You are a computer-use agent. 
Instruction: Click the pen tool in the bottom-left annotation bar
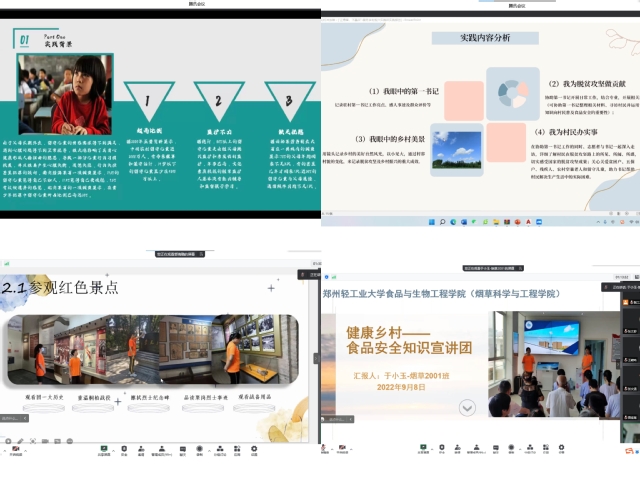(22, 441)
